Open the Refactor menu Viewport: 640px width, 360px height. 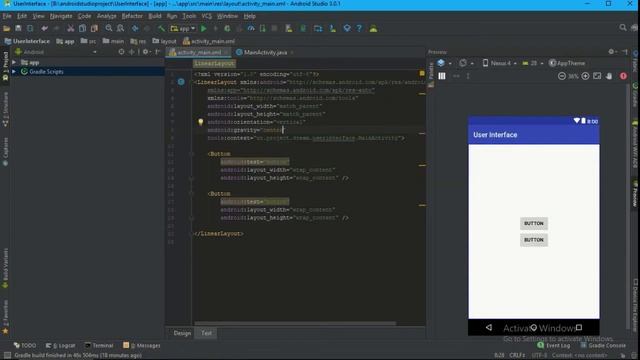point(132,16)
